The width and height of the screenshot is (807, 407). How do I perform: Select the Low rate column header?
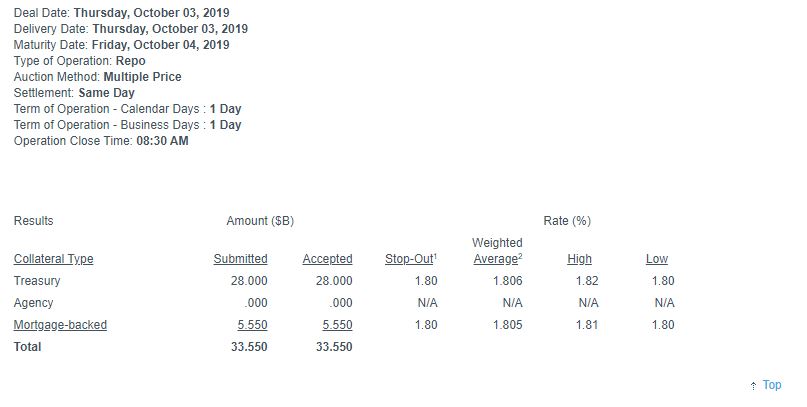[x=657, y=259]
